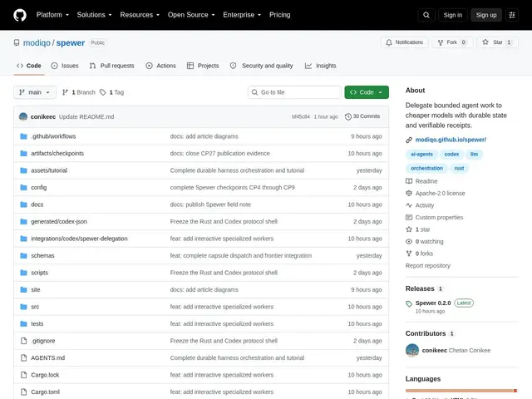This screenshot has height=399, width=532.
Task: Click the star icon on Star button
Action: (x=485, y=42)
